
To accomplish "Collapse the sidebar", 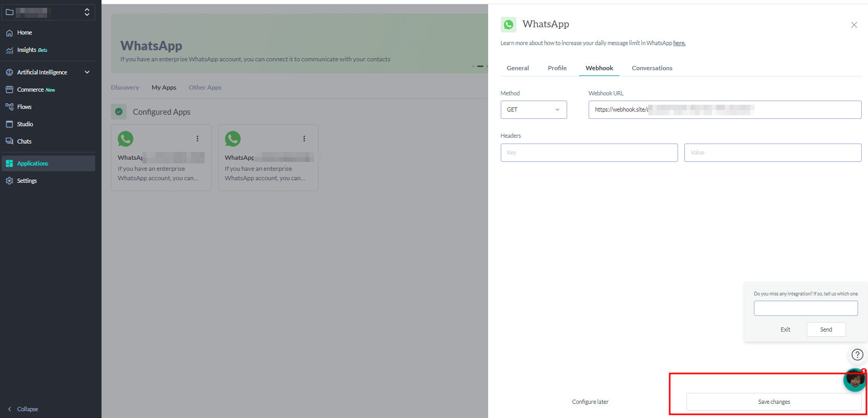I will 23,409.
